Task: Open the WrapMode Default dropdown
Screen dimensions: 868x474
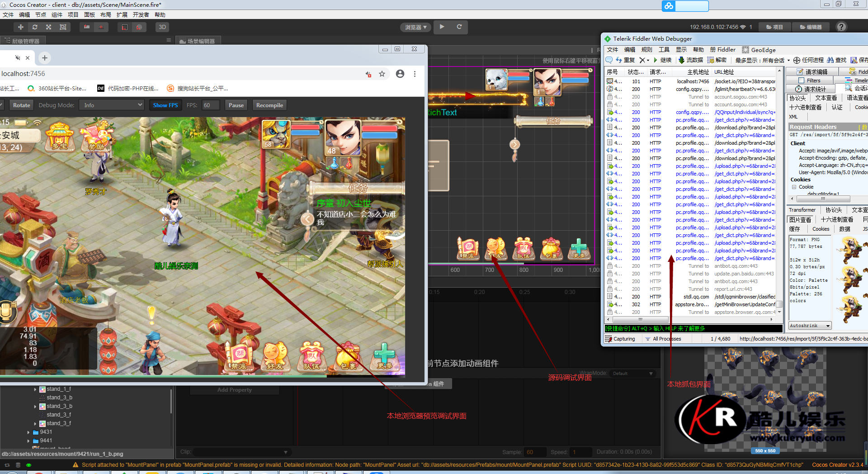Action: click(633, 373)
